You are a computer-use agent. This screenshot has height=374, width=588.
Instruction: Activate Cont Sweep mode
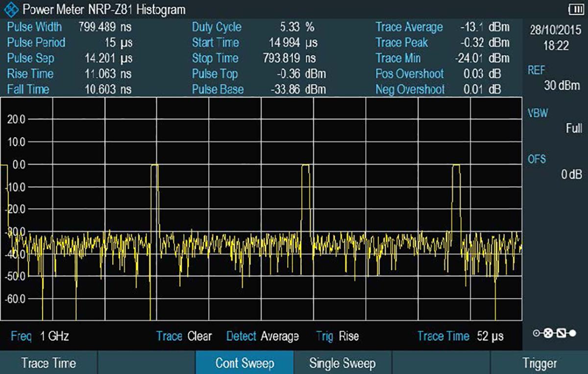pyautogui.click(x=245, y=363)
